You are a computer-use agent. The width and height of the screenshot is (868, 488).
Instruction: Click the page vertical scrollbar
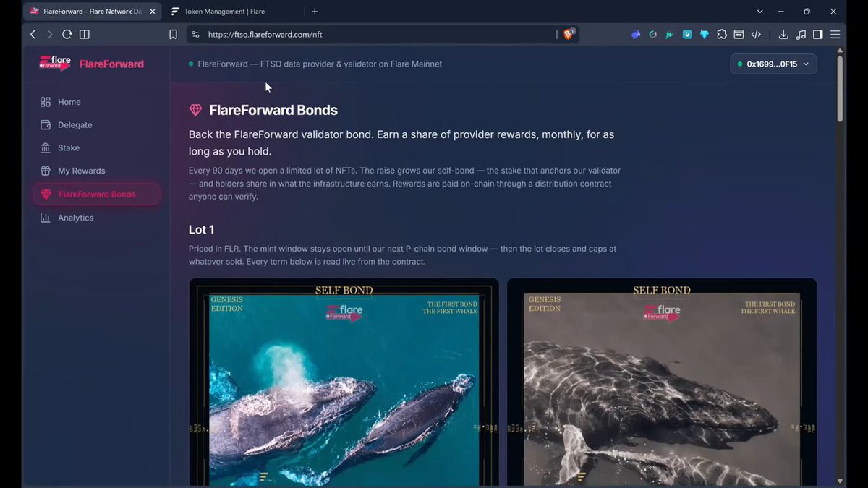pyautogui.click(x=840, y=88)
